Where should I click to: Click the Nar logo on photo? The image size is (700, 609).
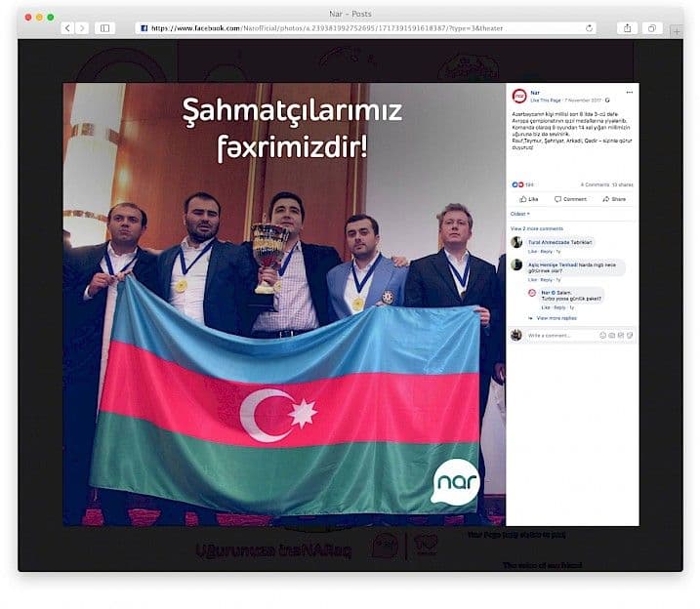455,481
